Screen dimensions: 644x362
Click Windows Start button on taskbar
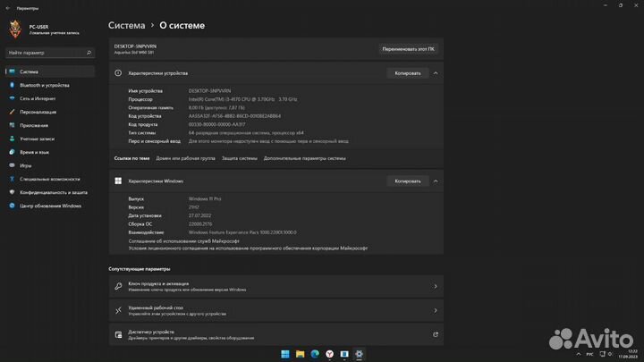coord(285,354)
